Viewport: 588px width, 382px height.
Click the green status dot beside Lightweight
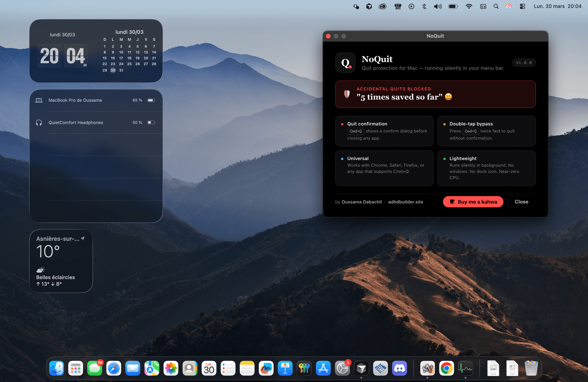point(444,159)
